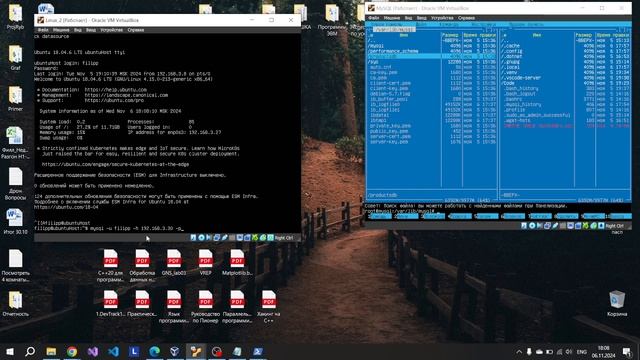Expand hidden system tray icons chevron

(519, 351)
